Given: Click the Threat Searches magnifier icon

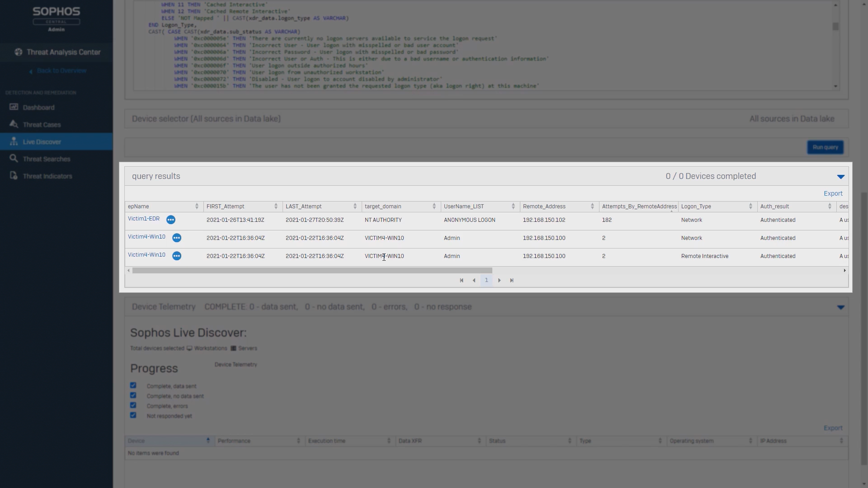Looking at the screenshot, I should click(x=14, y=159).
